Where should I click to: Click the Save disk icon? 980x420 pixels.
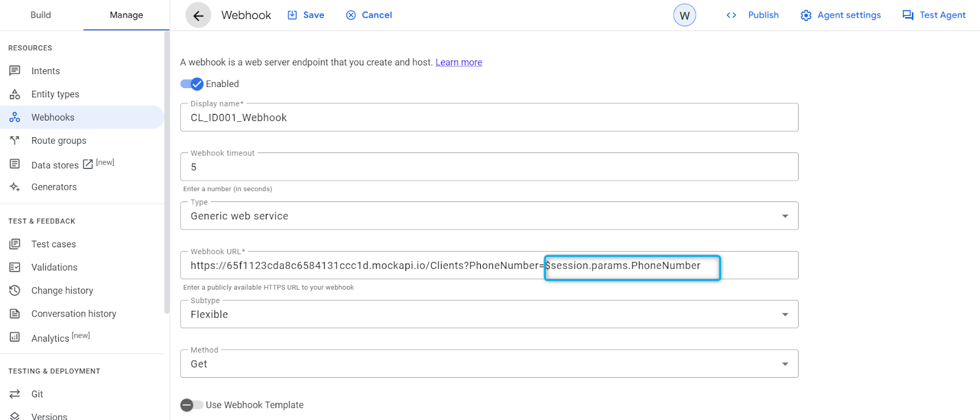[293, 15]
